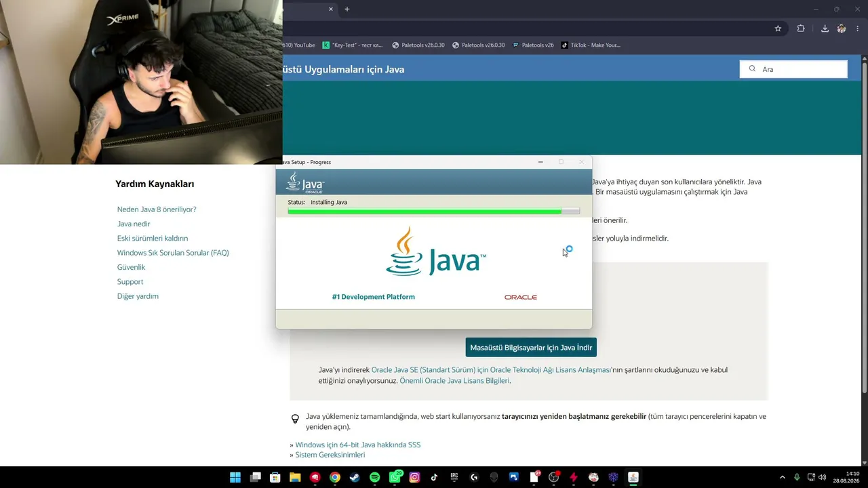Open the Paletools v26 bookmark

(533, 45)
